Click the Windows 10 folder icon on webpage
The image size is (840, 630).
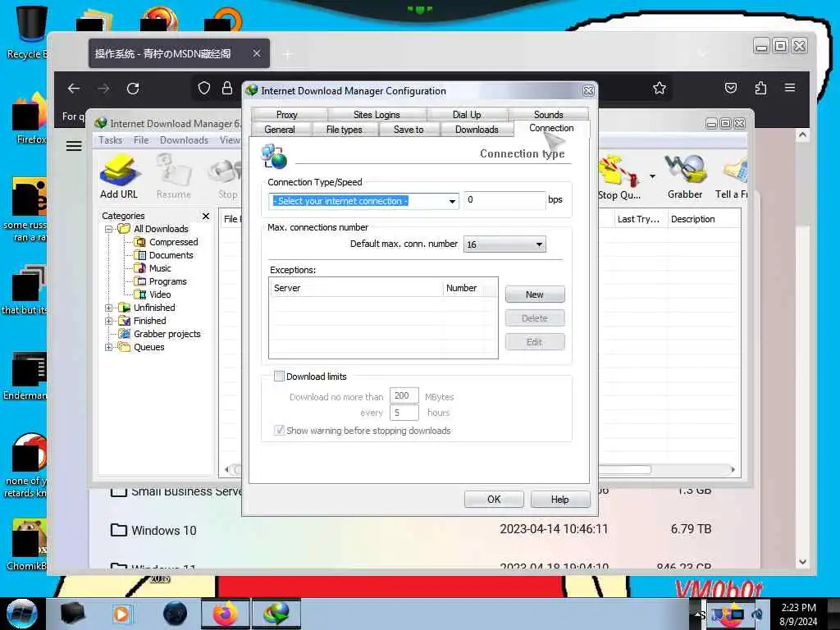tap(118, 531)
